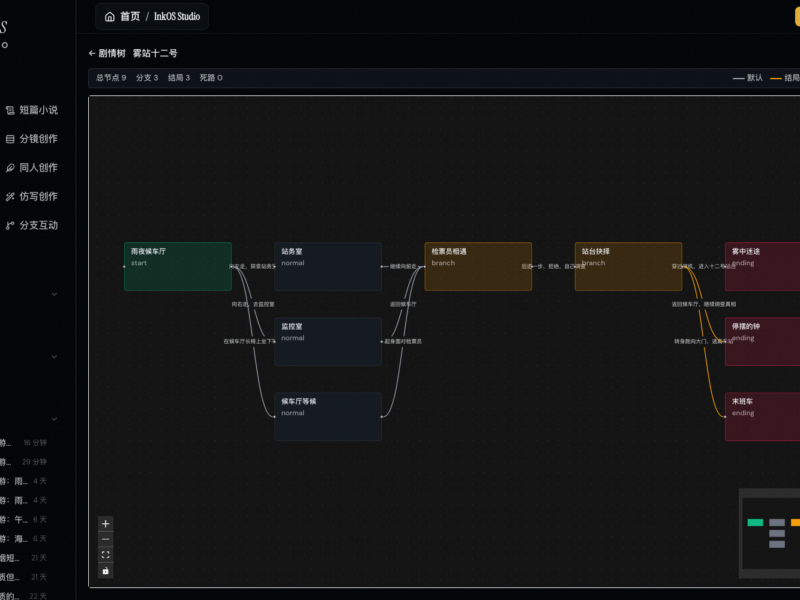800x600 pixels.
Task: Open 仿写创作 in the sidebar
Action: 32,196
